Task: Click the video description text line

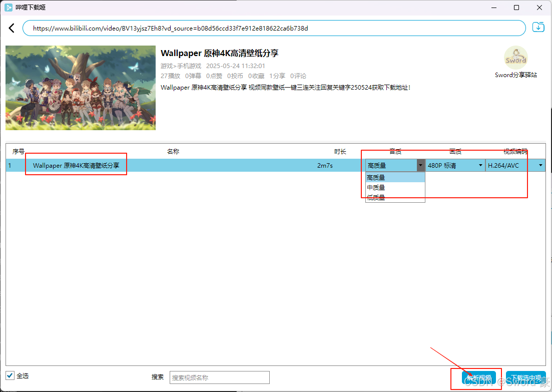Action: 285,87
